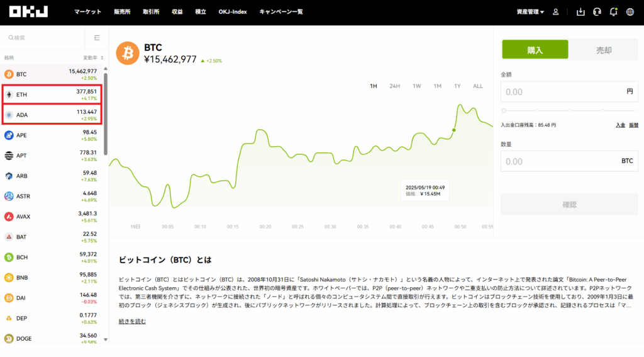Select the 1W chart range
This screenshot has width=644, height=357.
(x=417, y=86)
